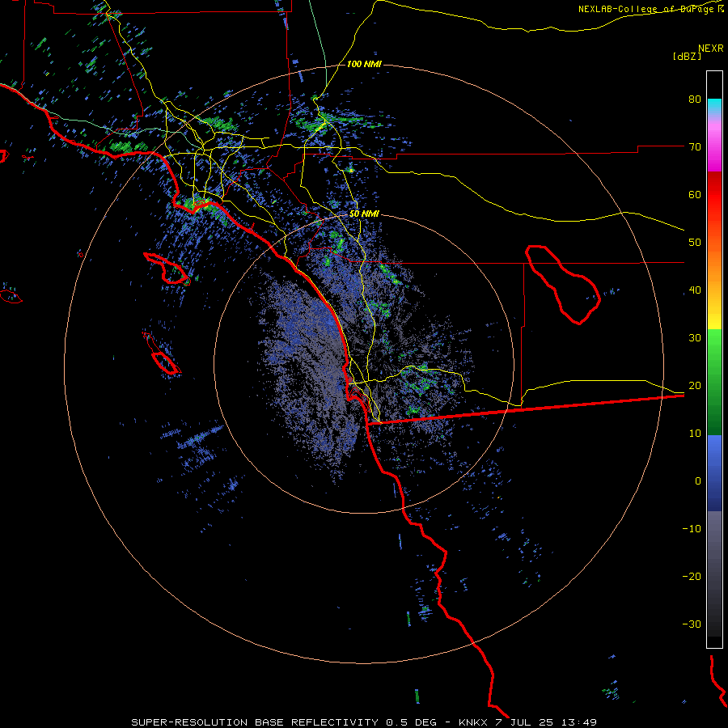Click the -10 value on the dBZ scale

pyautogui.click(x=692, y=529)
